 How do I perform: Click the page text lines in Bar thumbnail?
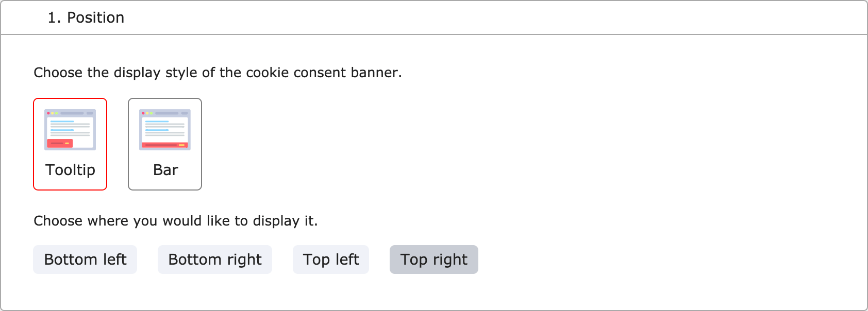[x=165, y=128]
